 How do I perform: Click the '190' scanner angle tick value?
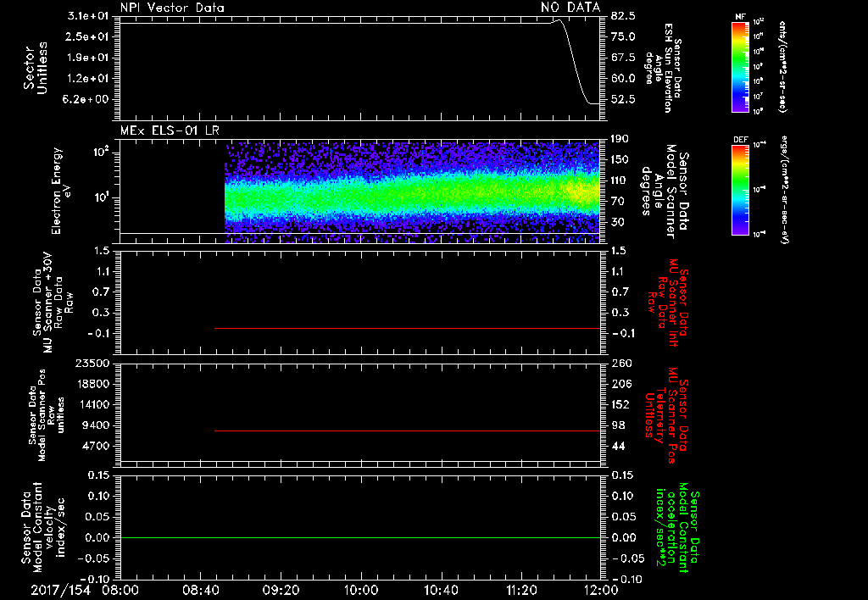[x=620, y=139]
